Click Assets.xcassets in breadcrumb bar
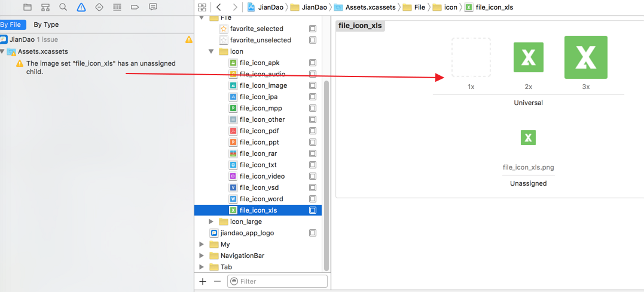 [x=365, y=7]
